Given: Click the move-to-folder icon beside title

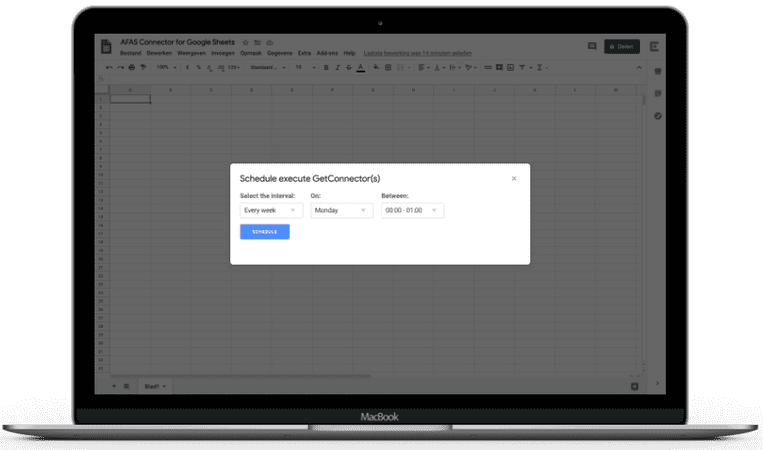Looking at the screenshot, I should (x=257, y=42).
